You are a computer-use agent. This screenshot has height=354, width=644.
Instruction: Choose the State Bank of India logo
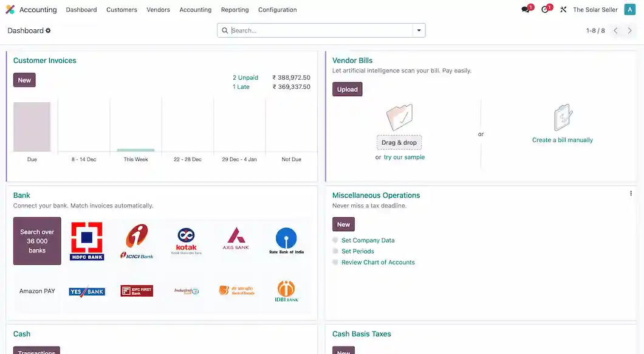click(x=286, y=241)
